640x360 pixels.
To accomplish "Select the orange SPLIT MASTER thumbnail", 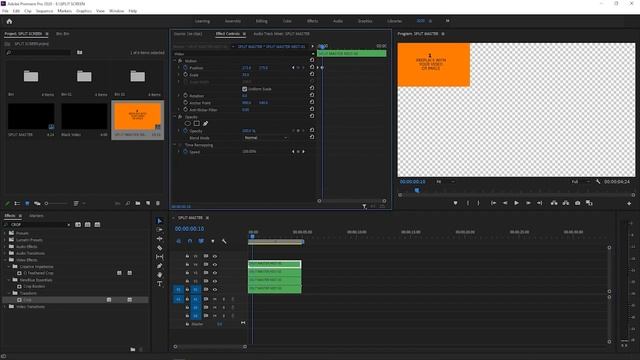I will click(x=138, y=116).
